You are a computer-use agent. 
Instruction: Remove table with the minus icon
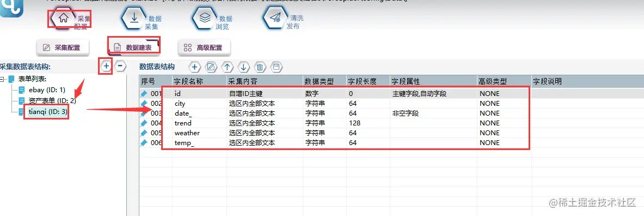pyautogui.click(x=120, y=66)
